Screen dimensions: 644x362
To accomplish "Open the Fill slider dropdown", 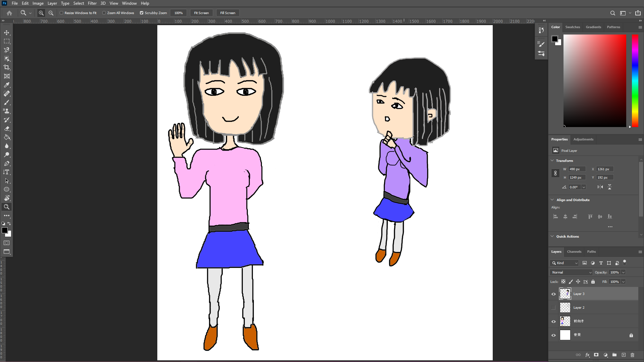I will click(624, 282).
